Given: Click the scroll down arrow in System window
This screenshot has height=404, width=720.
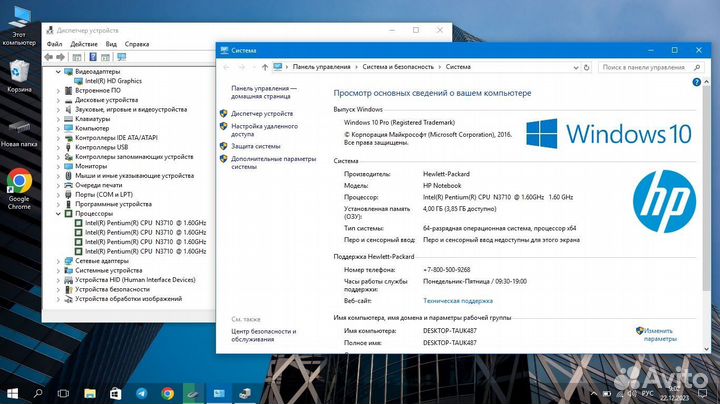Looking at the screenshot, I should (706, 349).
